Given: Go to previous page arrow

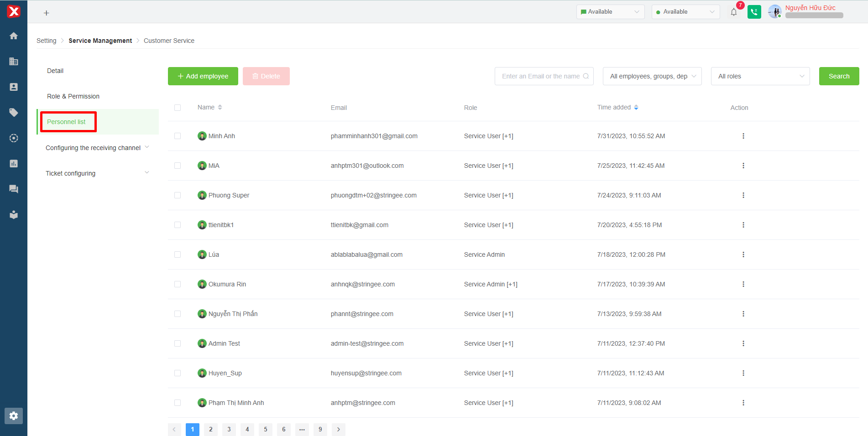Looking at the screenshot, I should pyautogui.click(x=174, y=430).
